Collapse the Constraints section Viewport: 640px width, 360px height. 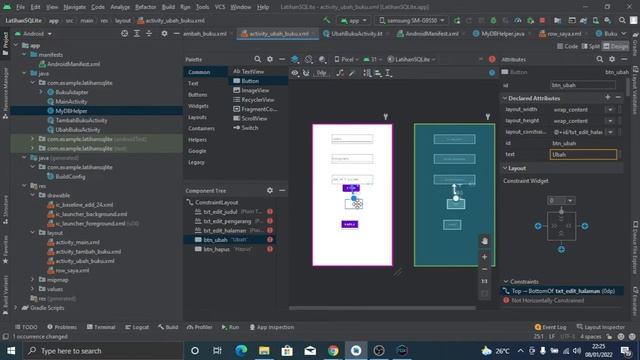(x=506, y=282)
